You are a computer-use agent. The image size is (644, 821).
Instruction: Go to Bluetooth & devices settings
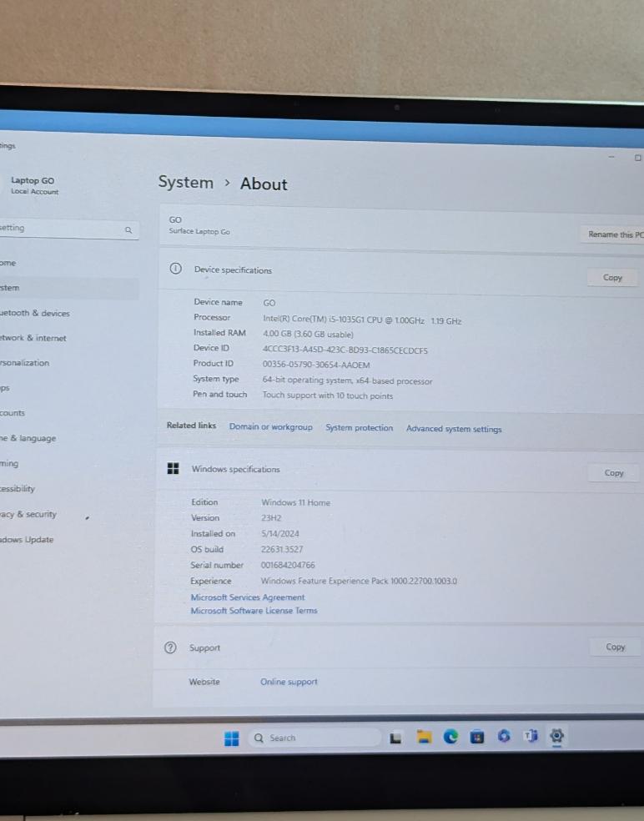click(x=35, y=314)
